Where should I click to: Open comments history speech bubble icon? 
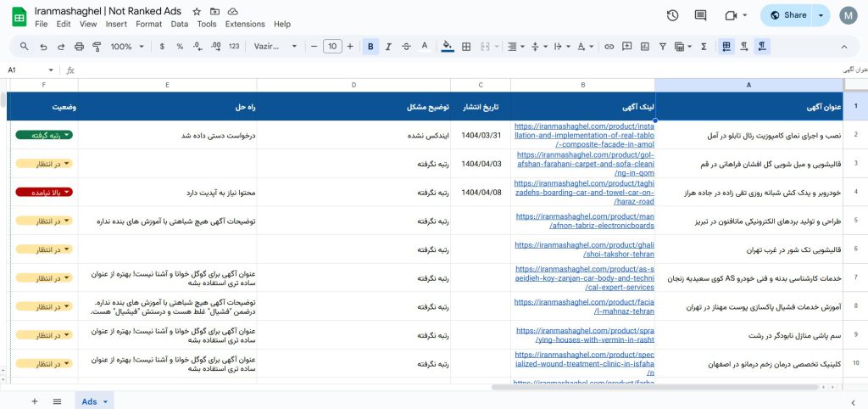[700, 15]
